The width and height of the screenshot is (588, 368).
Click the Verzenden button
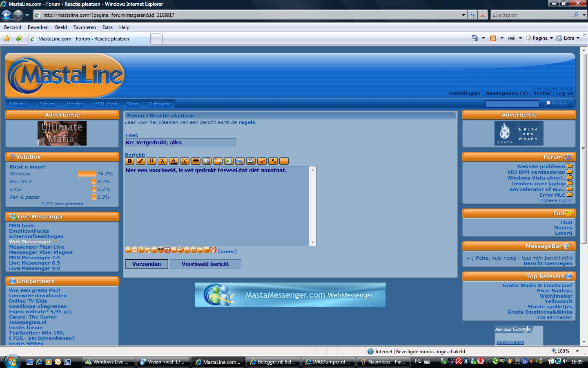click(146, 264)
